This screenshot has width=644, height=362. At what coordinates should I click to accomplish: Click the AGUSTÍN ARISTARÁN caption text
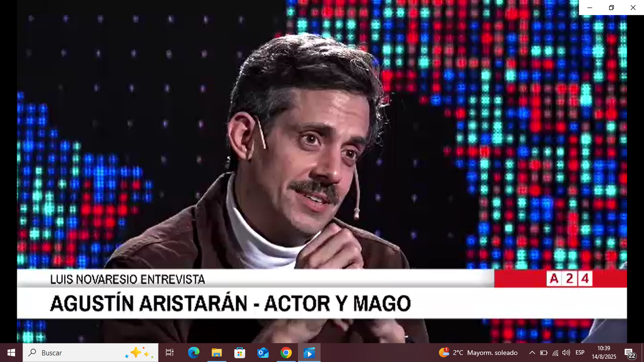149,304
